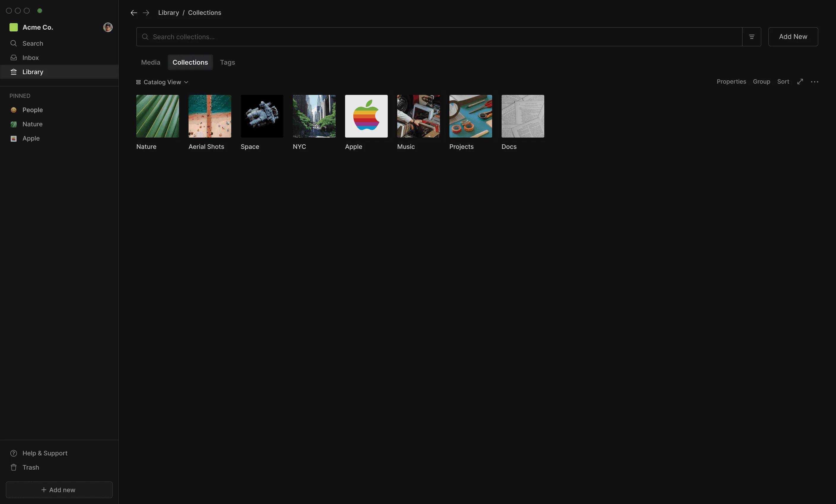Open Inbox in the sidebar
Viewport: 836px width, 504px height.
click(59, 58)
